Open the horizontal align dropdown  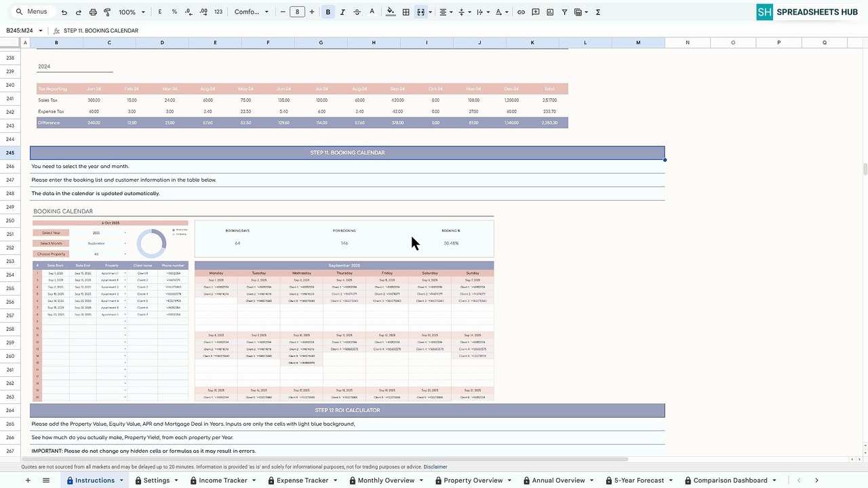(x=445, y=12)
